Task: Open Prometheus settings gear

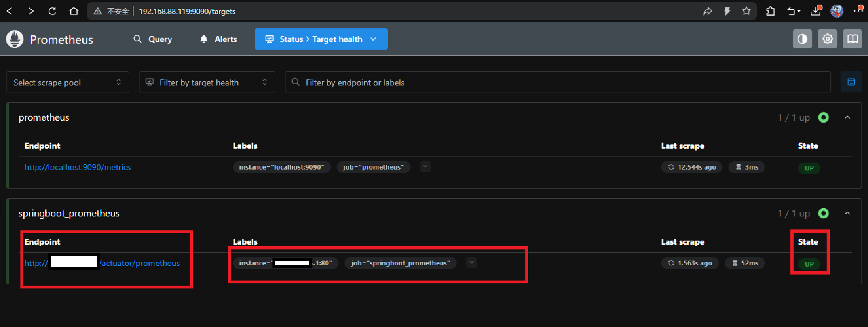Action: coord(828,39)
